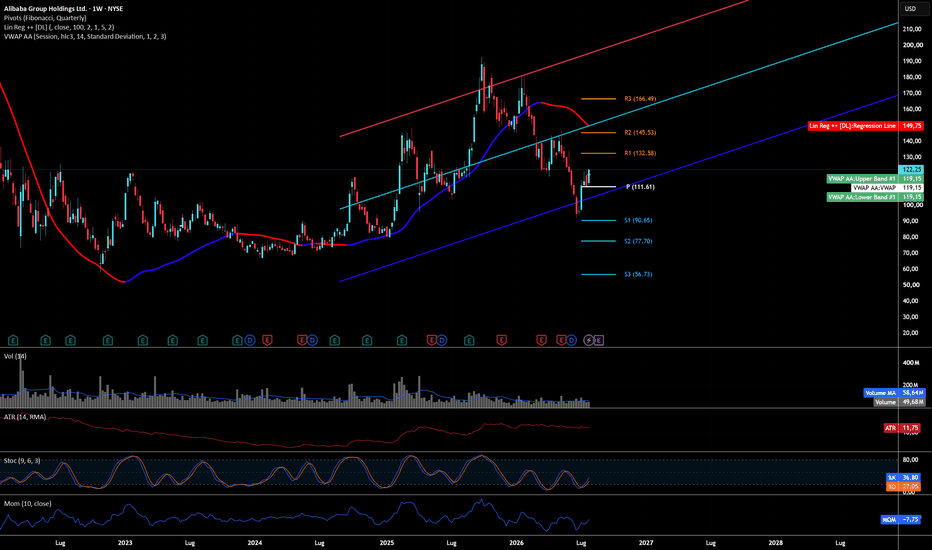Click the earliest blue dividend D marker

250,340
